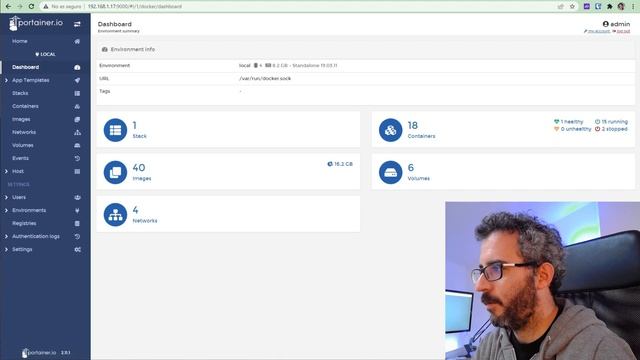Click the Stacks list icon in sidebar
This screenshot has height=360, width=640.
pyautogui.click(x=77, y=93)
